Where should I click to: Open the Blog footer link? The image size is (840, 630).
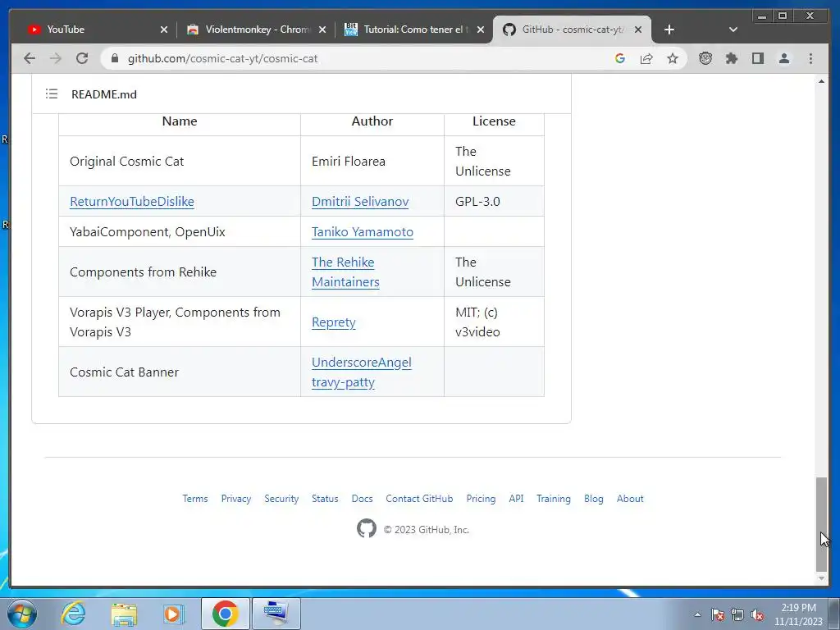pos(594,499)
